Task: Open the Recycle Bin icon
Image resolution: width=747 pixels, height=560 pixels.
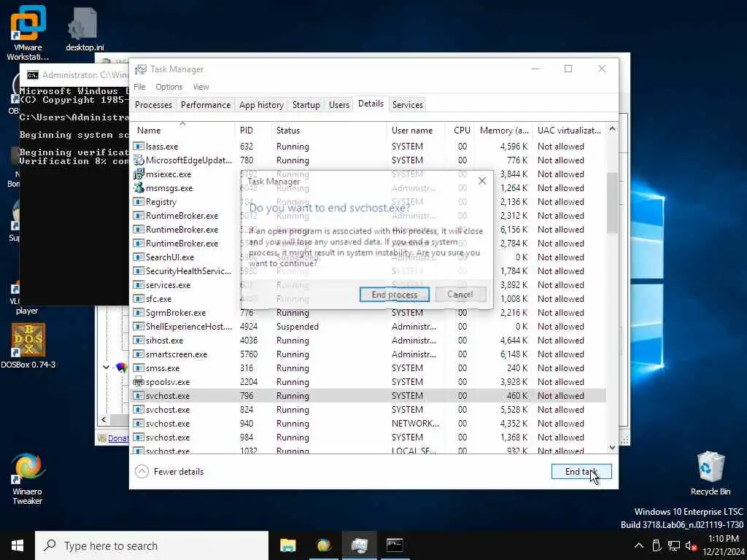Action: [711, 473]
